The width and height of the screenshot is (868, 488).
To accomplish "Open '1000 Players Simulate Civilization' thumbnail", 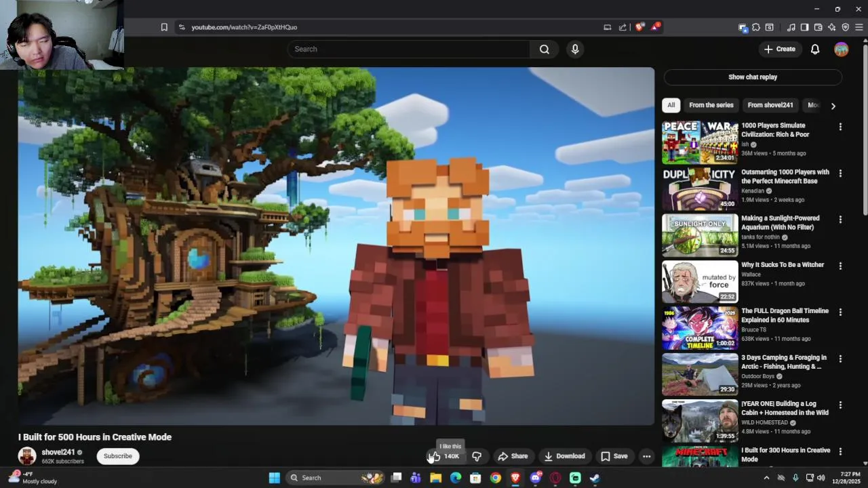I will (x=700, y=142).
